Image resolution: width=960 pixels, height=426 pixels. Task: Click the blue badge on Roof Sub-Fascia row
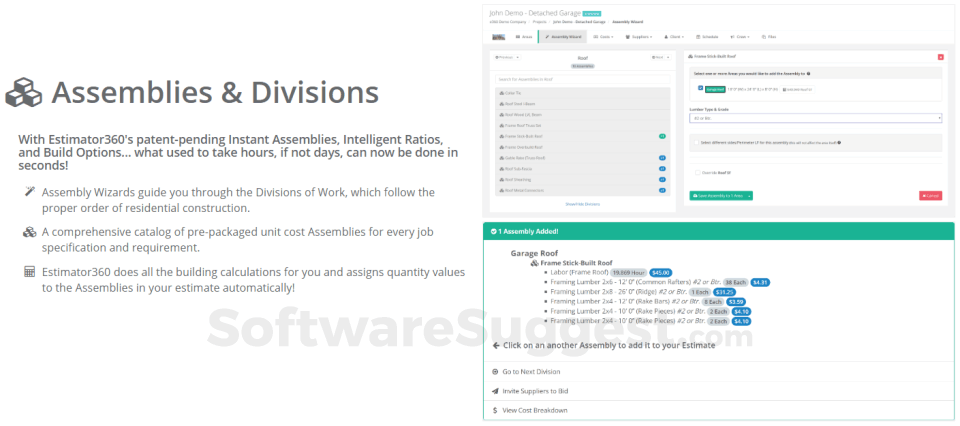point(662,169)
